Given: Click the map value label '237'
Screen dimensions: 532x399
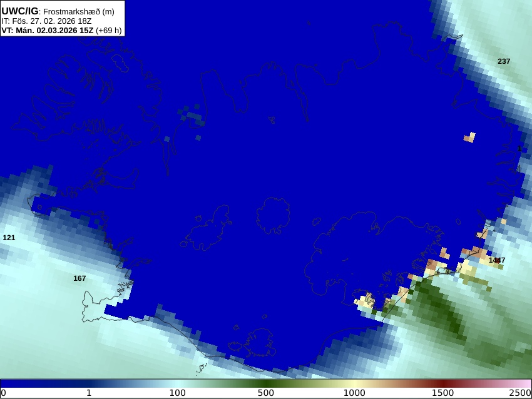Looking at the screenshot, I should [x=504, y=61].
